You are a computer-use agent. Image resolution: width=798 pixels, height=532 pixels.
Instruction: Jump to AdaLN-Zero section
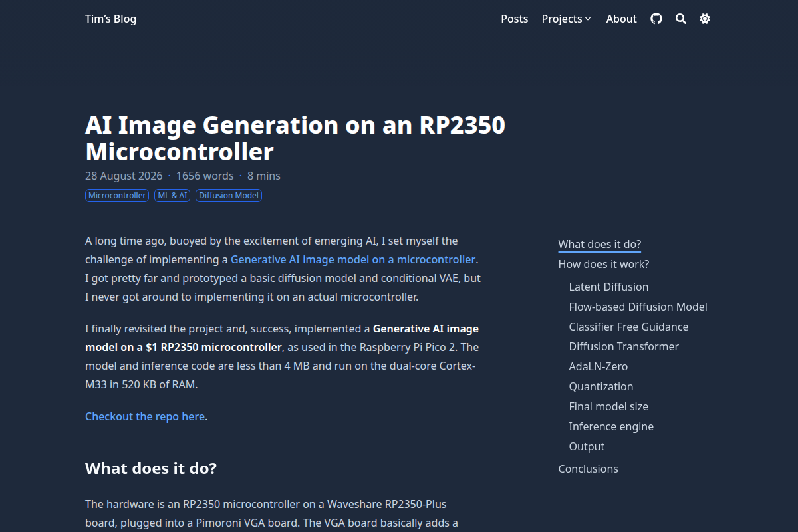(598, 366)
